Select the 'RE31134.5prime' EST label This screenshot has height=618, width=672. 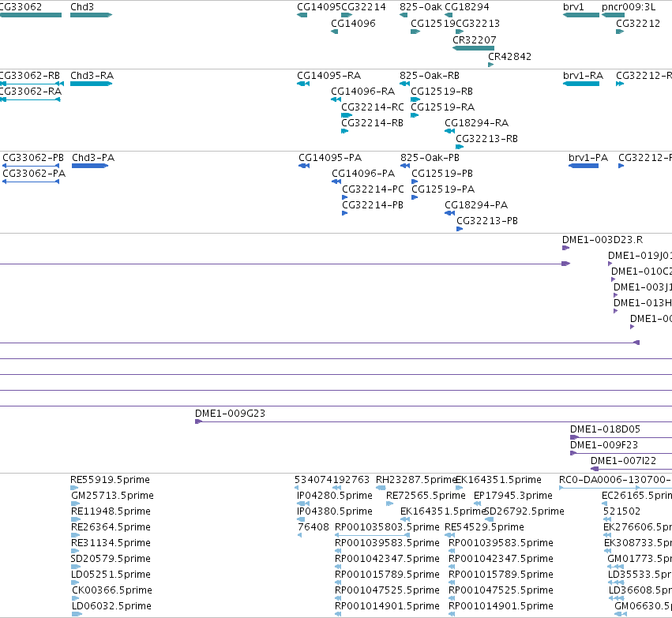coord(111,544)
